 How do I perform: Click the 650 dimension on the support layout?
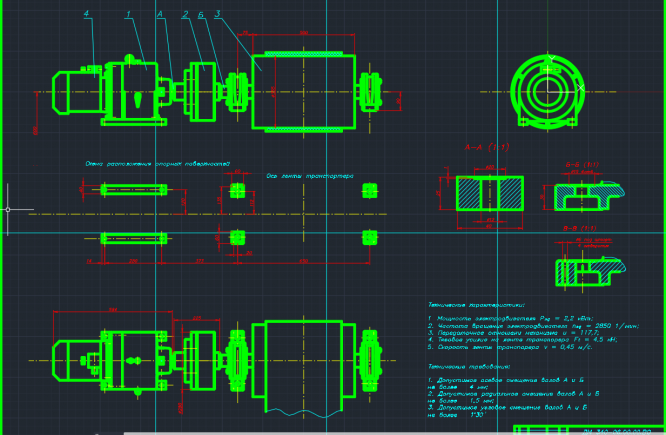tap(303, 261)
